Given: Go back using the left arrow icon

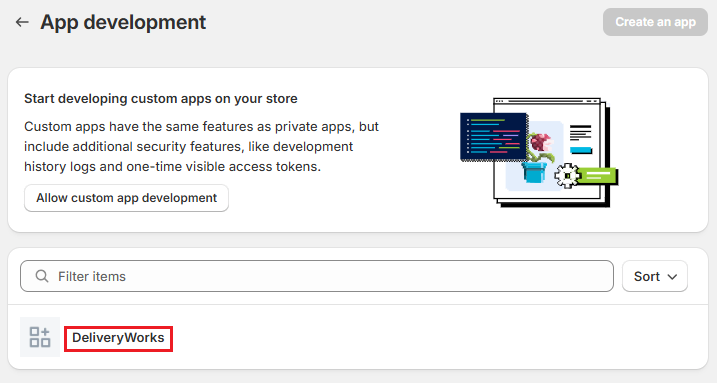Looking at the screenshot, I should pos(22,22).
